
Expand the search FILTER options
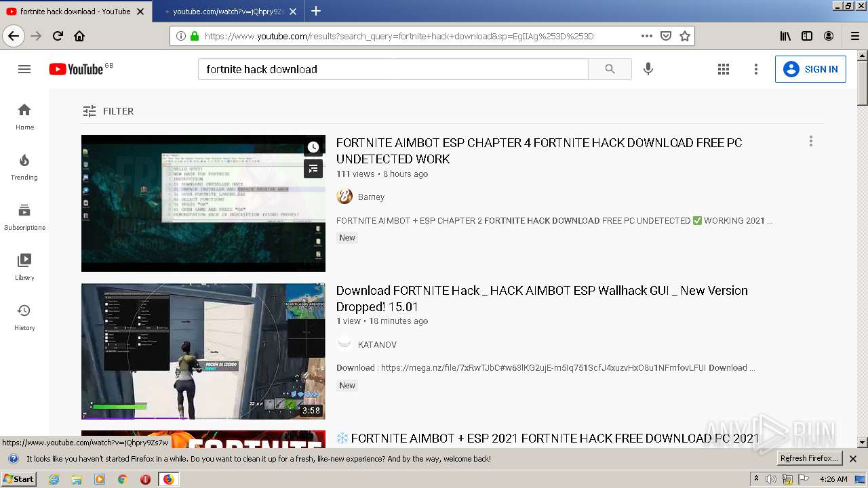[x=108, y=111]
